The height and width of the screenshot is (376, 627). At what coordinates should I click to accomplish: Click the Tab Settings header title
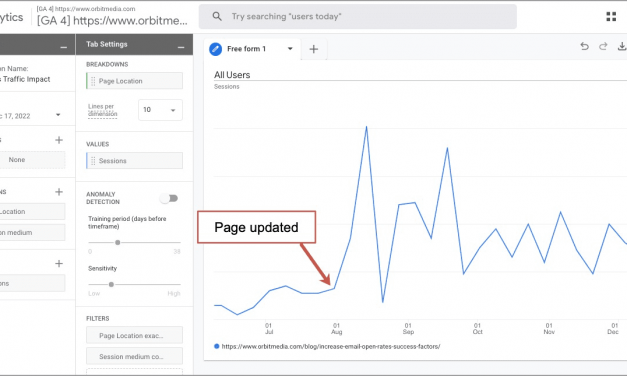[107, 44]
